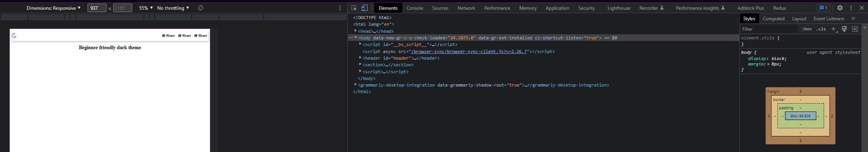Click box model content size 964×96.906

[800, 116]
